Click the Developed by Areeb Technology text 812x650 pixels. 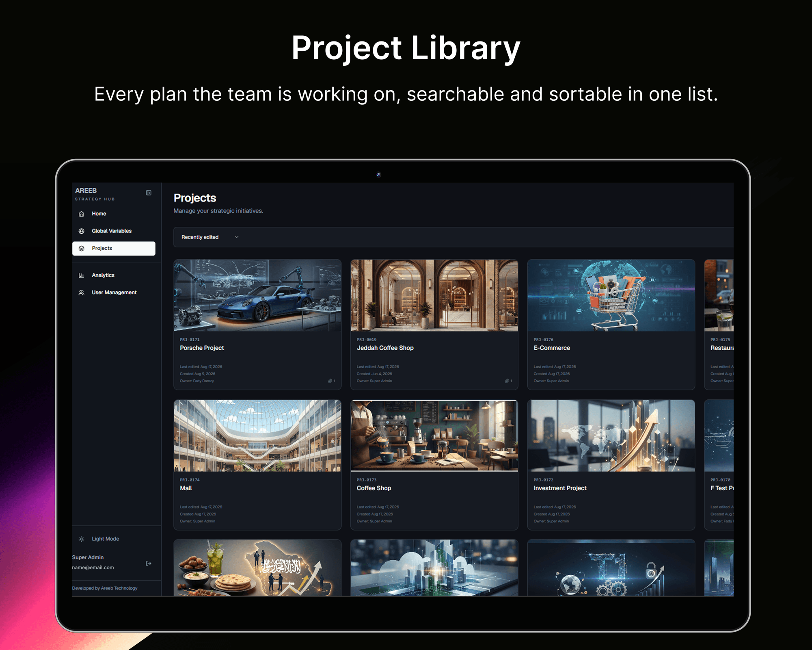(105, 588)
